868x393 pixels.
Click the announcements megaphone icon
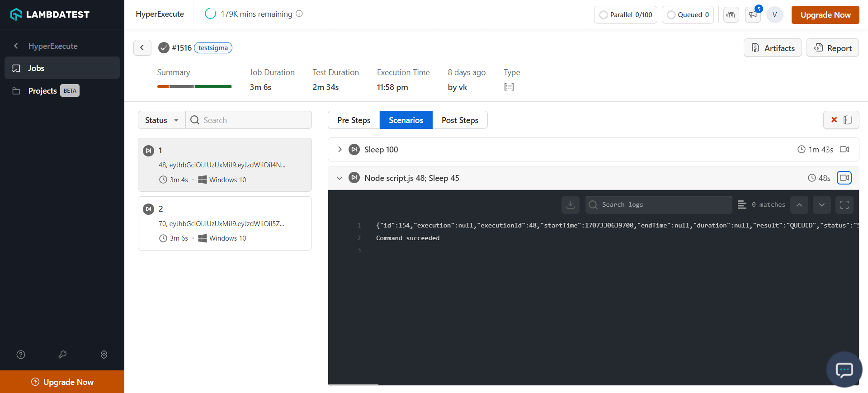753,14
